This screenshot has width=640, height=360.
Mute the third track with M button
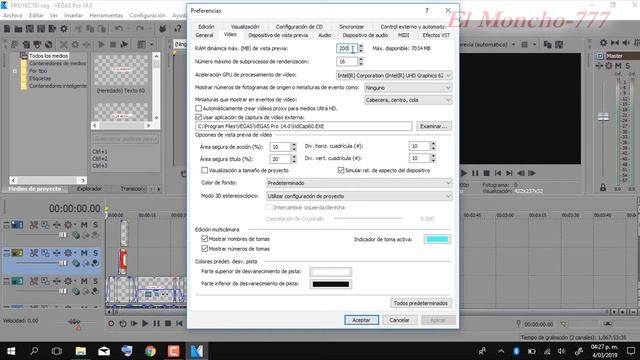[x=84, y=281]
